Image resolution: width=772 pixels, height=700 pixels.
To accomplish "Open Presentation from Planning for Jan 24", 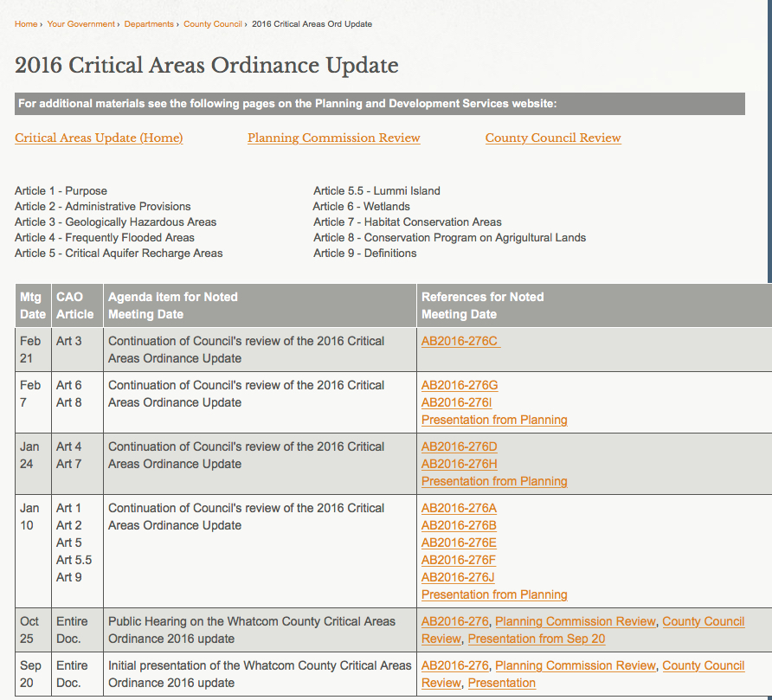I will click(x=494, y=481).
